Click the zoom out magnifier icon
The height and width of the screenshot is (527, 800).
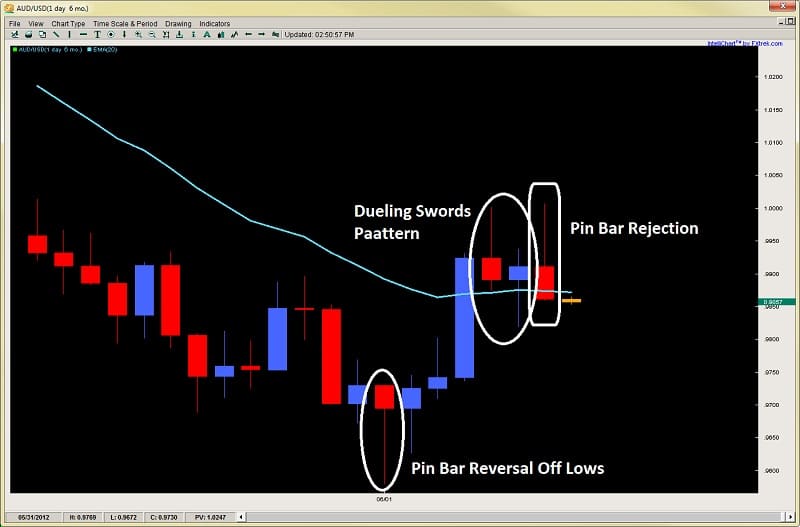(x=152, y=35)
